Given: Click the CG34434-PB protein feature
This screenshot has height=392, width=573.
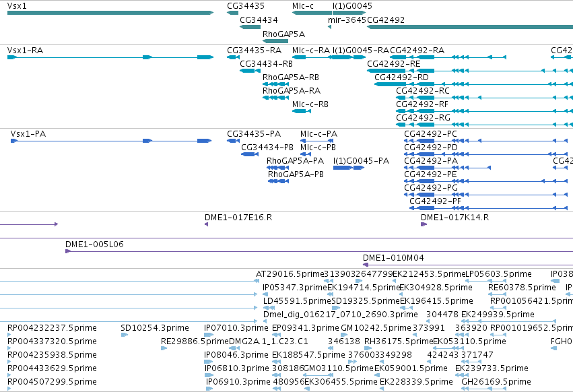Looking at the screenshot, I should (250, 154).
